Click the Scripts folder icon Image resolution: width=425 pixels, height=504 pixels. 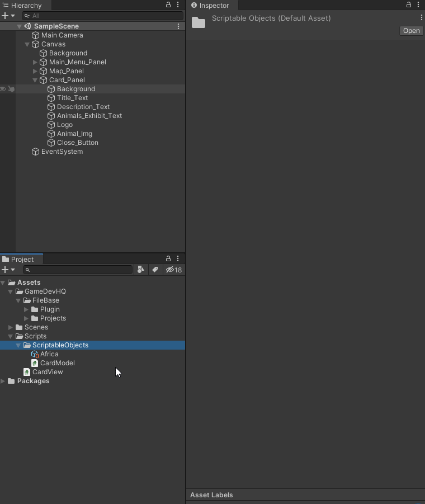point(19,336)
